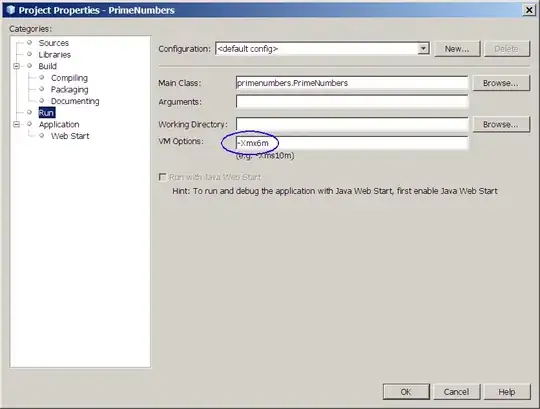Image resolution: width=540 pixels, height=409 pixels.
Task: Select Documenting under Build
Action: (x=75, y=101)
